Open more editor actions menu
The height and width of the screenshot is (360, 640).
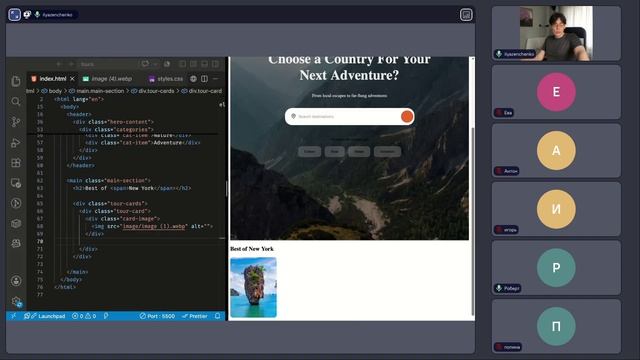216,78
